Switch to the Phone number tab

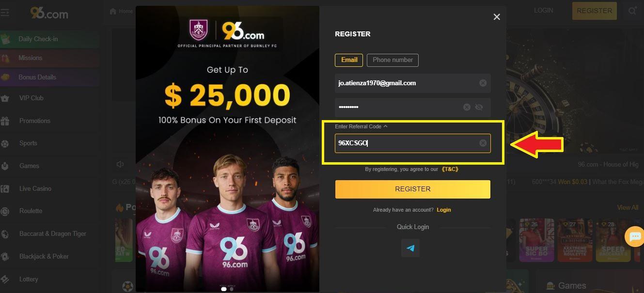(393, 60)
